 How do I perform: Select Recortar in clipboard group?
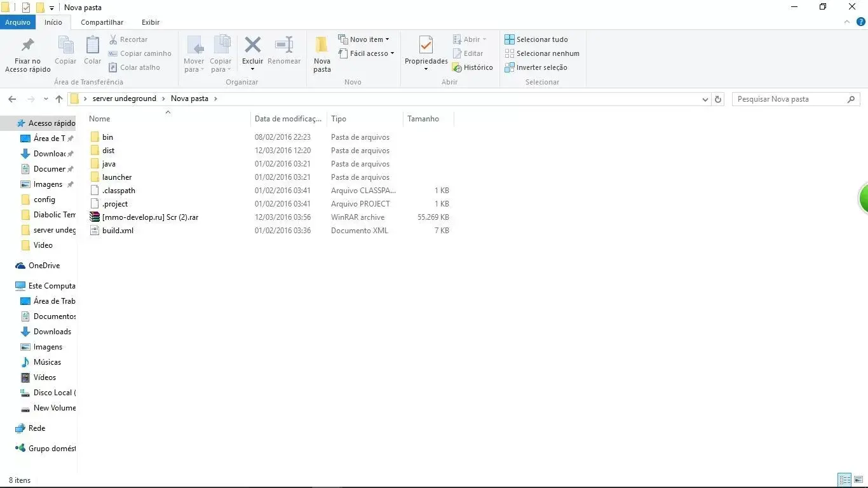128,39
